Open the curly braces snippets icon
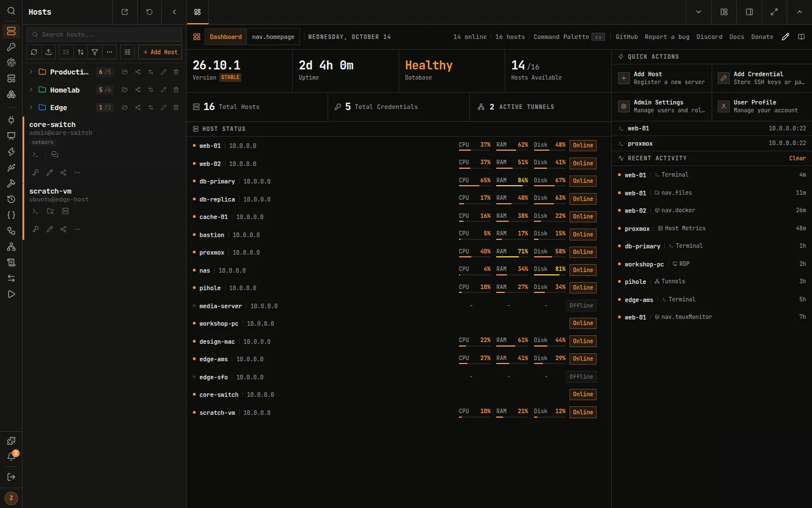Screen dimensions: 812x508 [x=11, y=215]
